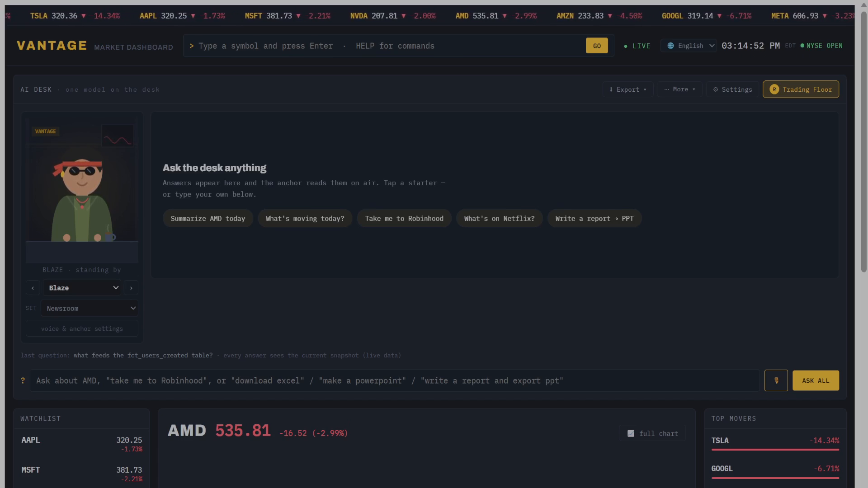Click the LIVE status indicator
The height and width of the screenshot is (488, 868).
click(637, 46)
